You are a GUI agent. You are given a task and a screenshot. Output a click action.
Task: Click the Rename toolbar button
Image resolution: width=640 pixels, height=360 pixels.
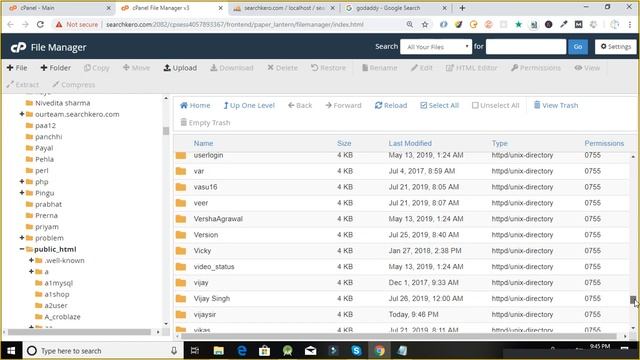[x=379, y=68]
